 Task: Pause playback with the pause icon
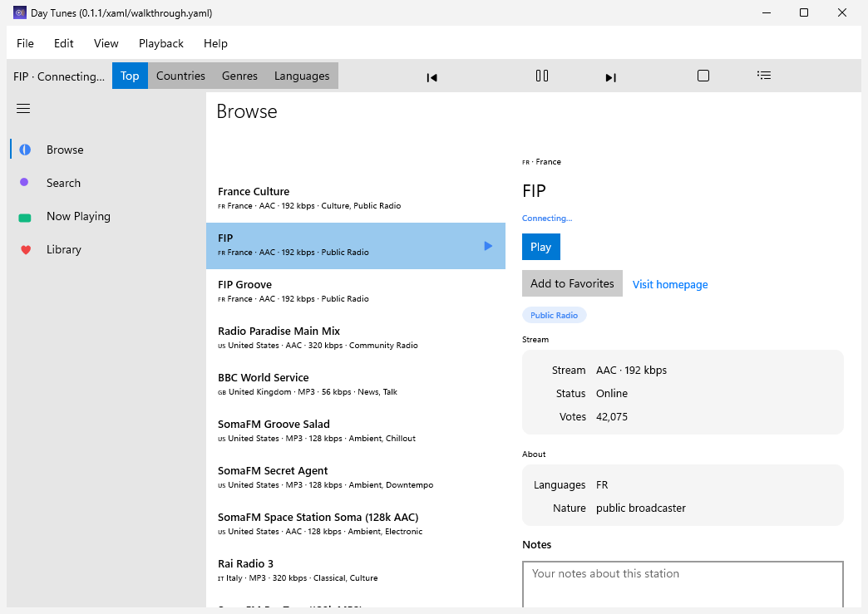542,76
